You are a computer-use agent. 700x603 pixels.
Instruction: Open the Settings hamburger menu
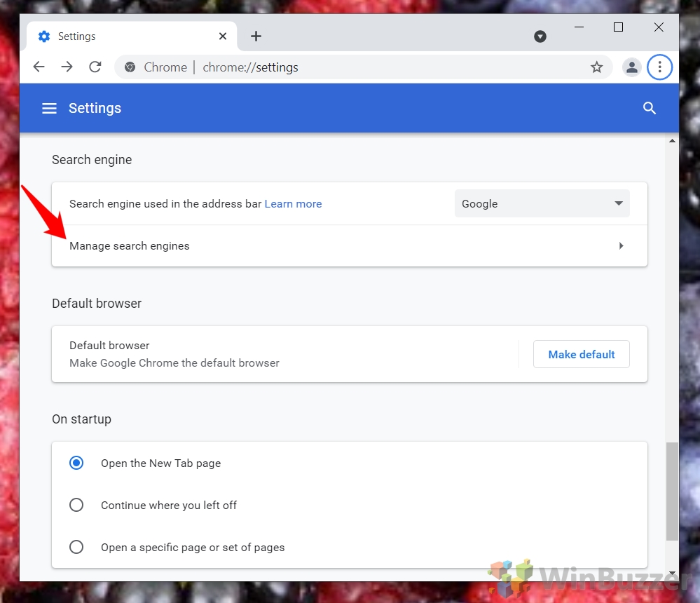tap(49, 108)
